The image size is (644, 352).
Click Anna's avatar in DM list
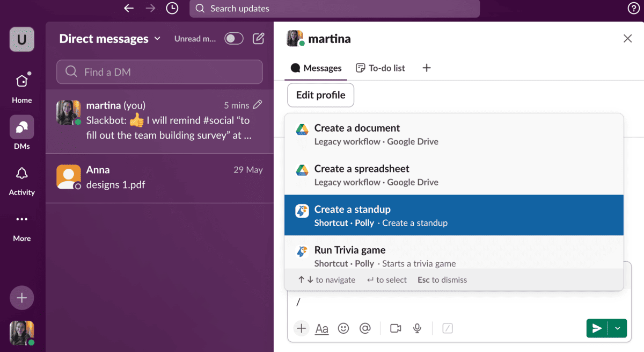click(69, 177)
